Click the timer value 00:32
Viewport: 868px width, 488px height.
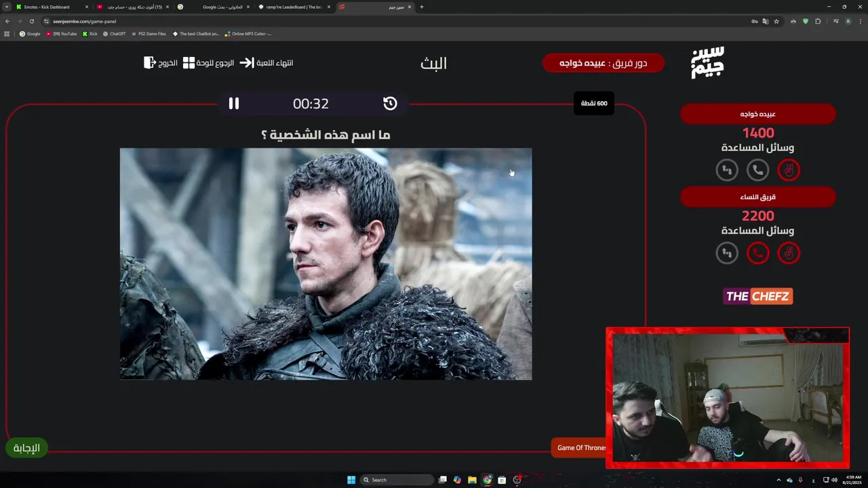click(x=311, y=104)
